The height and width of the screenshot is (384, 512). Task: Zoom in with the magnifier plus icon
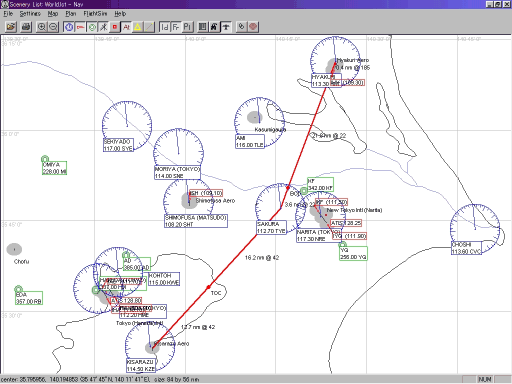point(42,27)
